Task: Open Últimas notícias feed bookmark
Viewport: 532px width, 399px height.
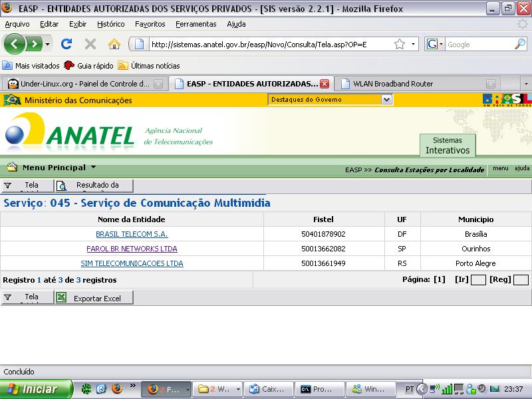Action: tap(149, 65)
